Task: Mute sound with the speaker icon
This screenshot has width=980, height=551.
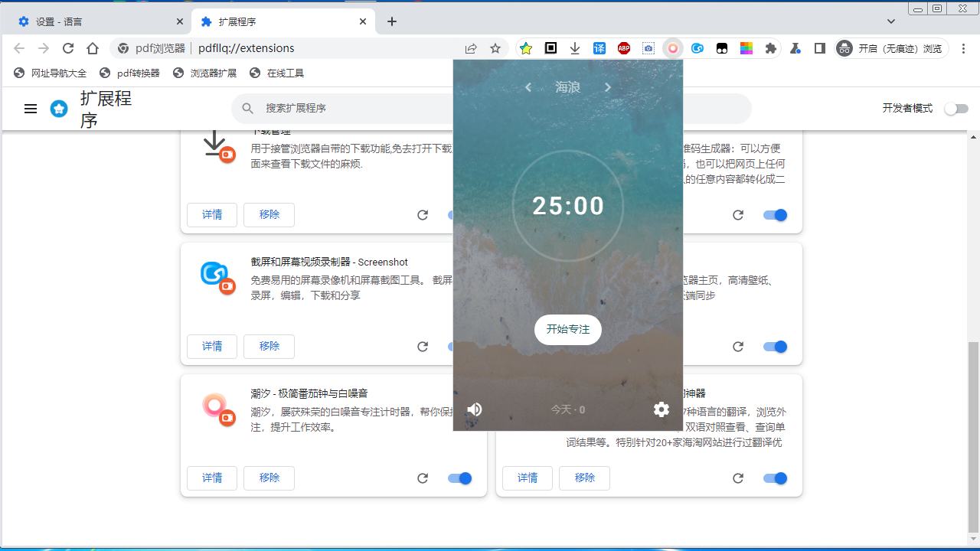Action: tap(475, 409)
